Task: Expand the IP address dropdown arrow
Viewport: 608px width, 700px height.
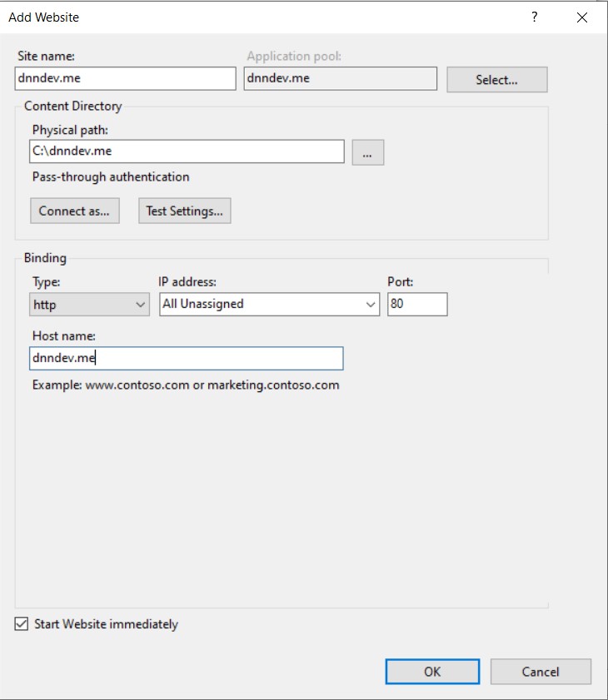Action: (x=371, y=305)
